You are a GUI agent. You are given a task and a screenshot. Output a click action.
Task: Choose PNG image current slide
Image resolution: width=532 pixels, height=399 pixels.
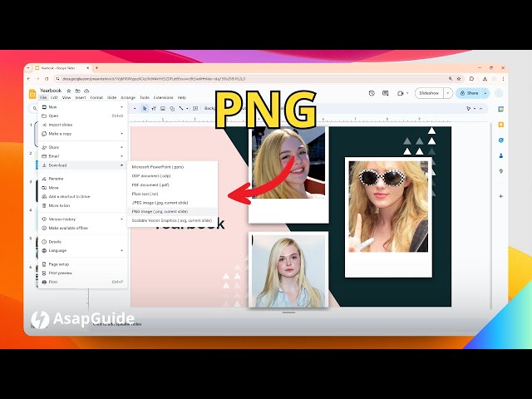tap(172, 211)
